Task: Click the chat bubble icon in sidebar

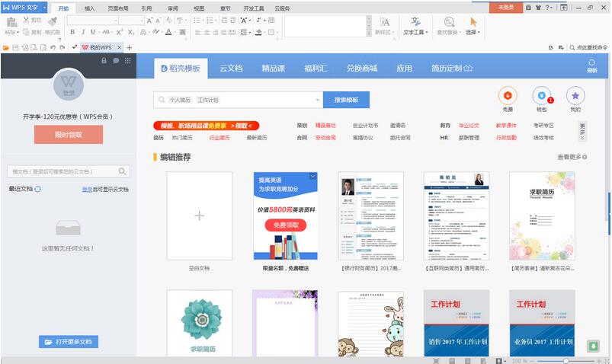Action: [x=116, y=60]
